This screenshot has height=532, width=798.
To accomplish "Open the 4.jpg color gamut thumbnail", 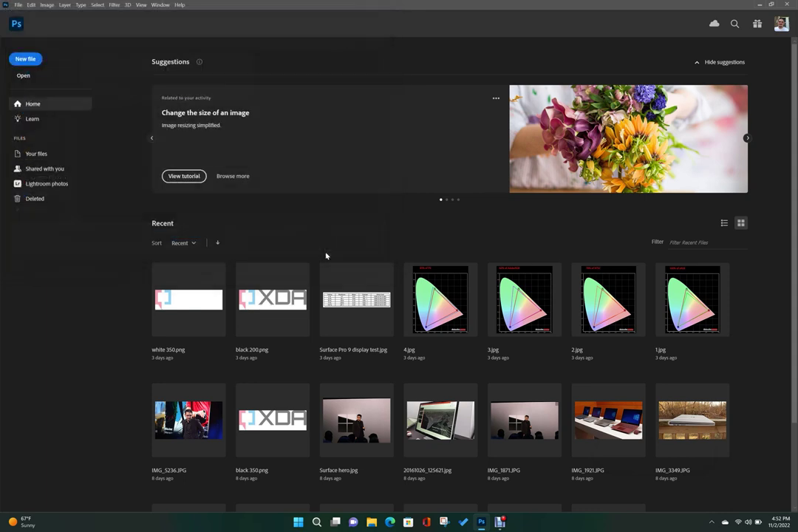I will (x=440, y=299).
